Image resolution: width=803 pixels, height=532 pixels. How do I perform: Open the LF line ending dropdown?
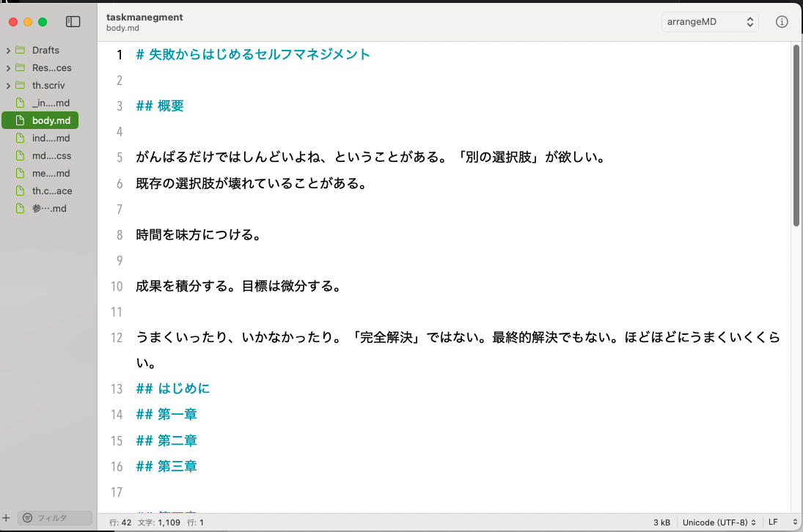point(782,522)
